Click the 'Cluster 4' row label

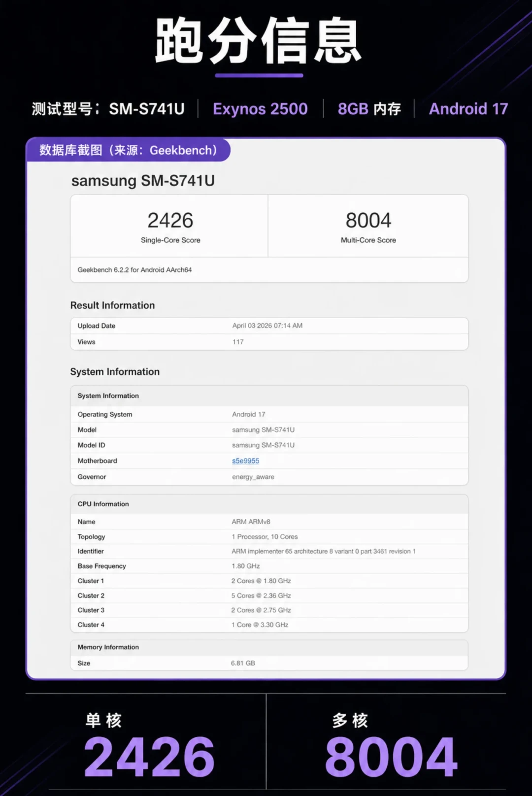tap(91, 625)
